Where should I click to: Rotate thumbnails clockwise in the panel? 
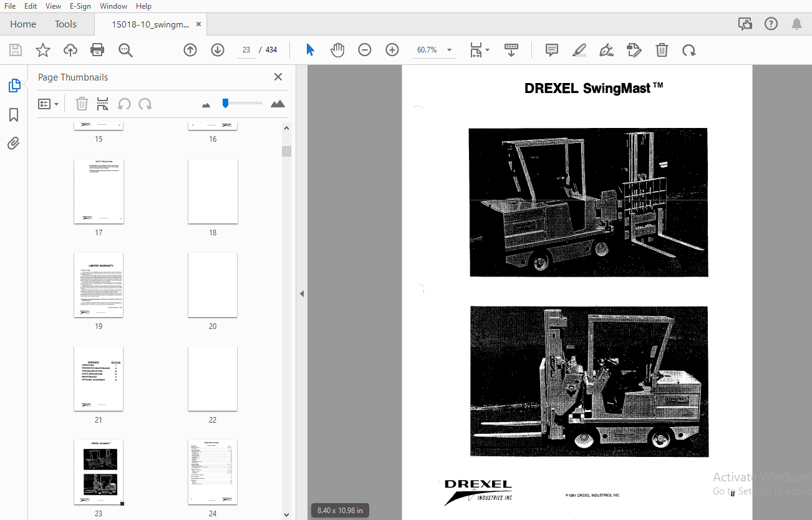pos(145,104)
